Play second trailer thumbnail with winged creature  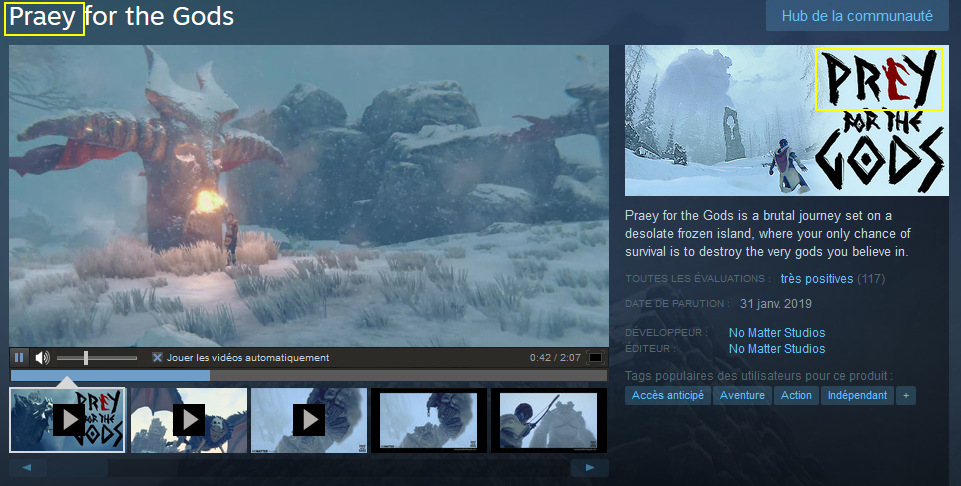pos(189,420)
